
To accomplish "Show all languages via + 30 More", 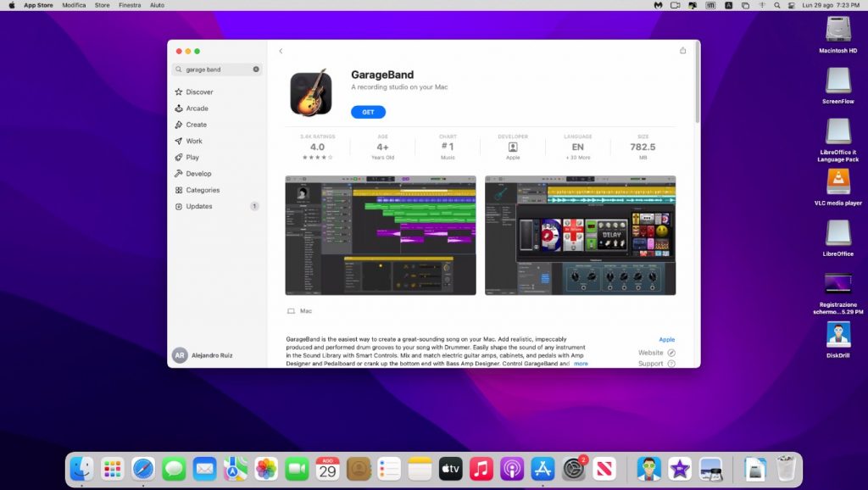I will 577,156.
